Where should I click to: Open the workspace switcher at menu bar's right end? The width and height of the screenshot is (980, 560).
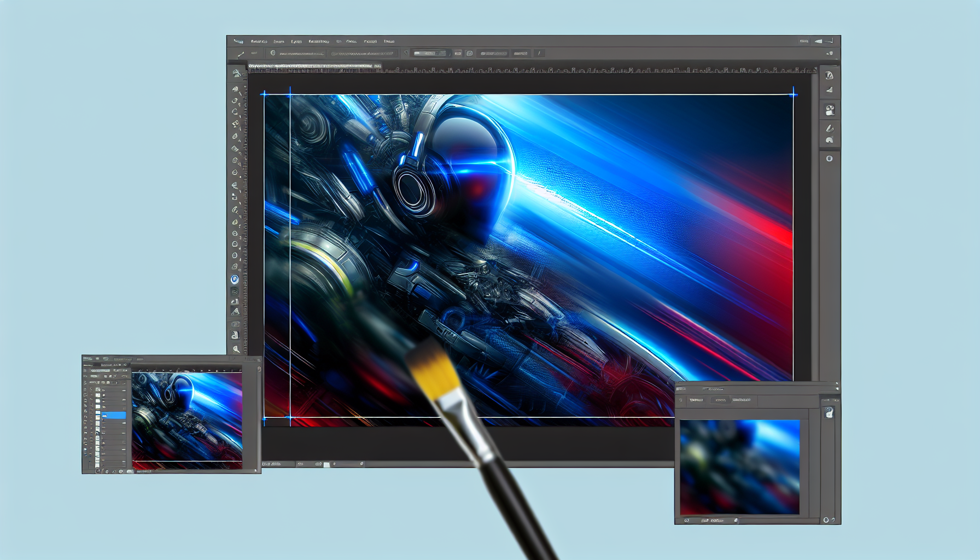[824, 41]
